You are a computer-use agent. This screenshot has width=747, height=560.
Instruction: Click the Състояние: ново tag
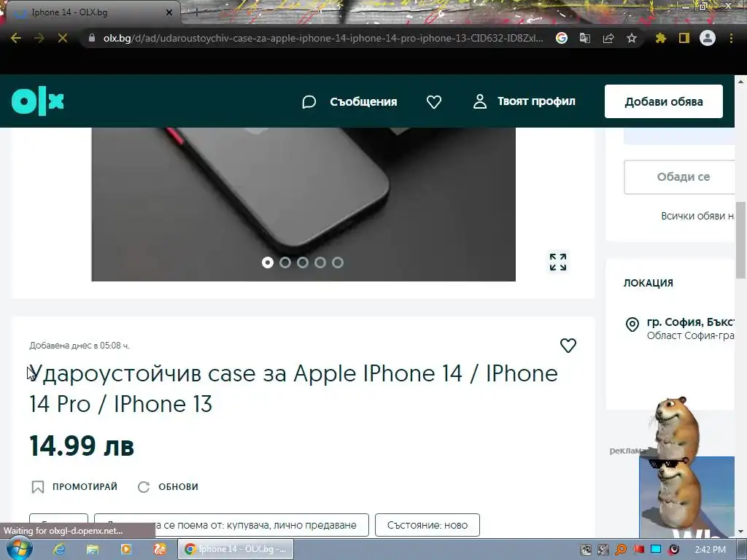[427, 525]
